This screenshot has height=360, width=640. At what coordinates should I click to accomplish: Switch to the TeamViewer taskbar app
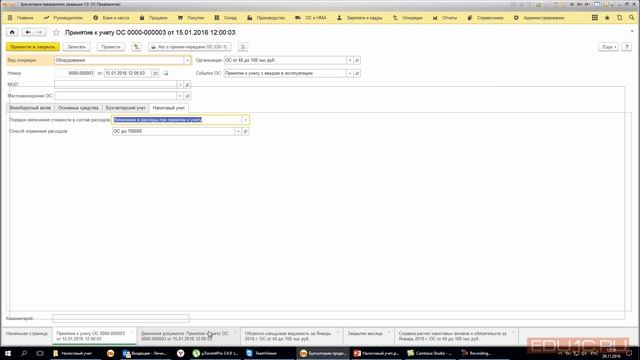[x=262, y=353]
